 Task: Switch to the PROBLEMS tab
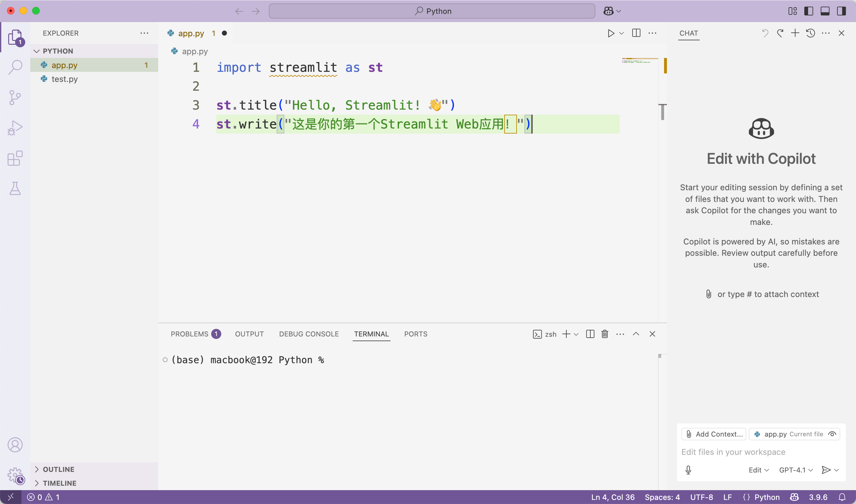click(x=190, y=334)
